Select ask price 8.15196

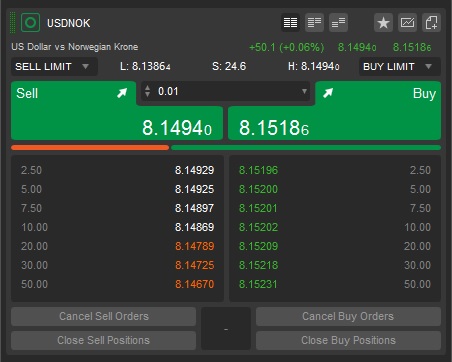coord(258,170)
